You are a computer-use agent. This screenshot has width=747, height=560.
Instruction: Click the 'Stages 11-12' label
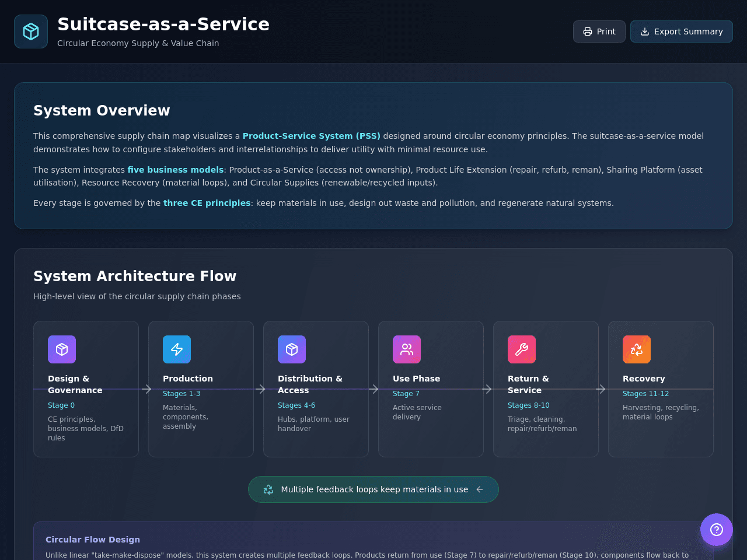pos(646,394)
